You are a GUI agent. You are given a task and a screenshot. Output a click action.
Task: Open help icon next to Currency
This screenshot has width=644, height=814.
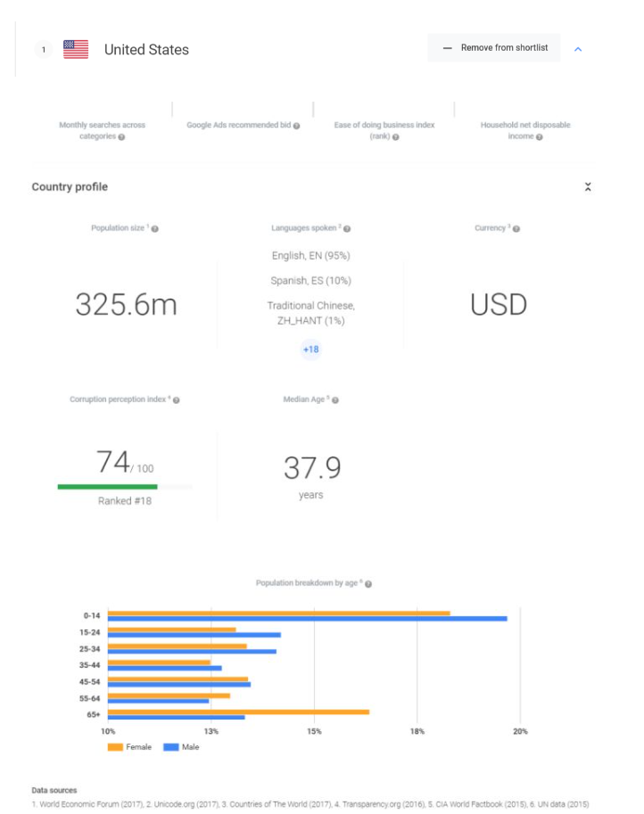[x=516, y=229]
